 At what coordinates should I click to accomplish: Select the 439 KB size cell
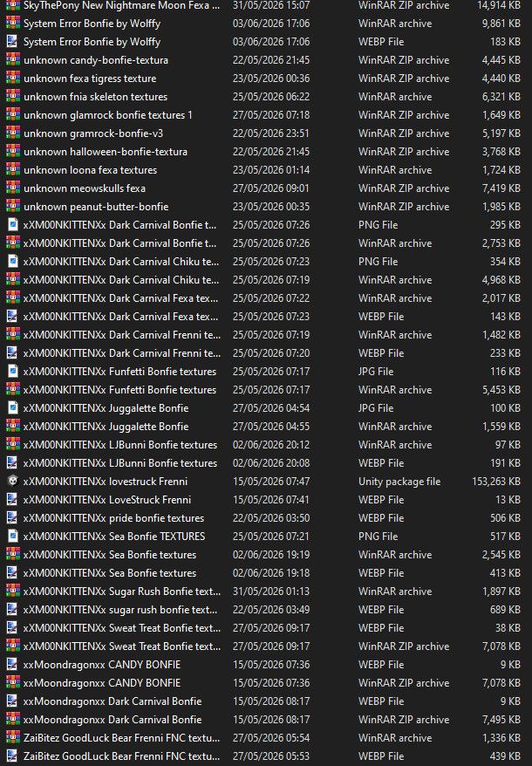[505, 756]
